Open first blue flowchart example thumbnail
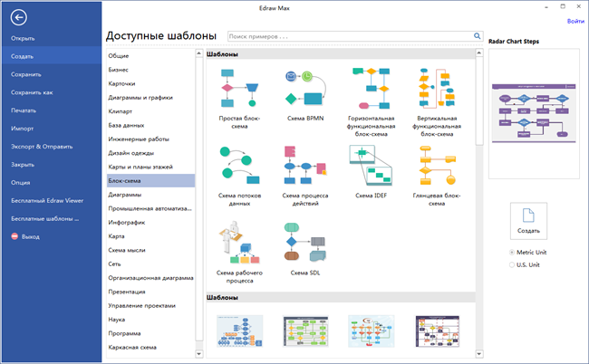 point(239,331)
